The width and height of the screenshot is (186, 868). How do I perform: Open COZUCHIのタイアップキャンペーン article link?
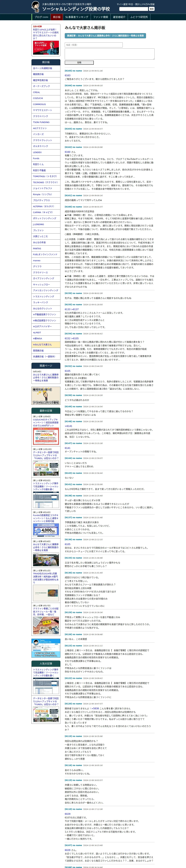click(x=46, y=423)
